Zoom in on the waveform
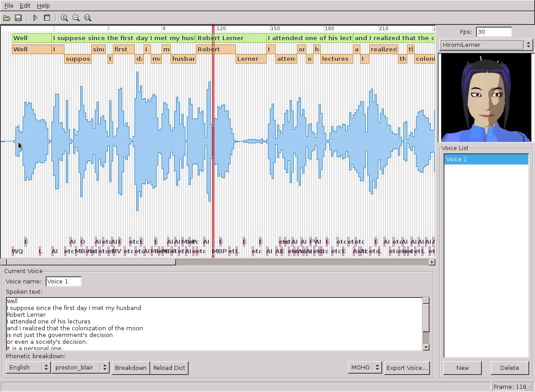This screenshot has height=392, width=535. (x=64, y=18)
